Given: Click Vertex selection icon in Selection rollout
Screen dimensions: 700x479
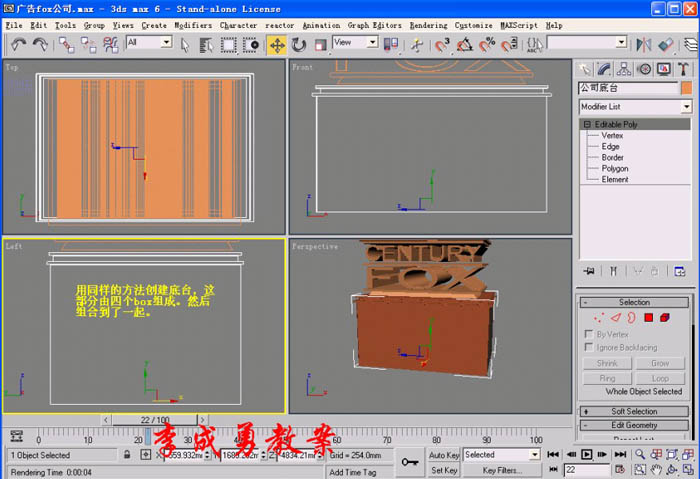Looking at the screenshot, I should tap(599, 317).
